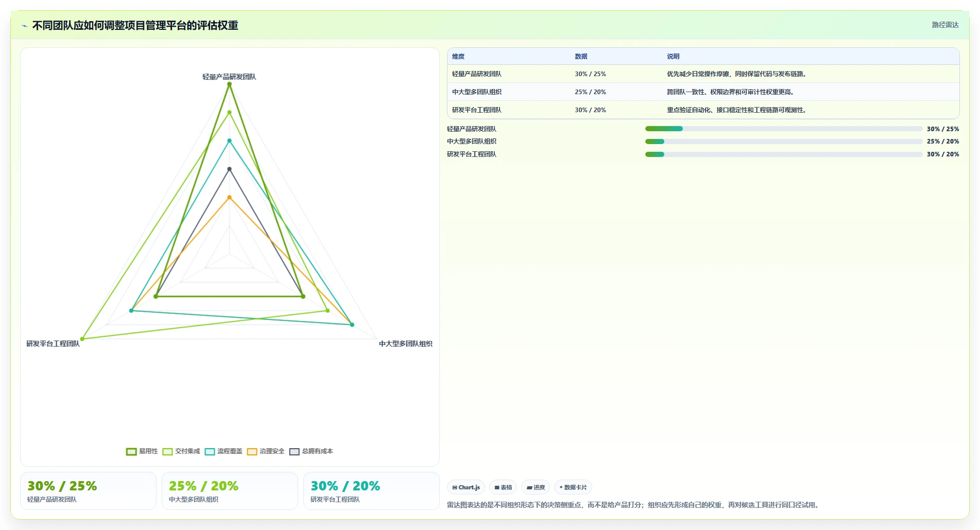Click radar axis label 中大型多团队组织

[x=406, y=344]
